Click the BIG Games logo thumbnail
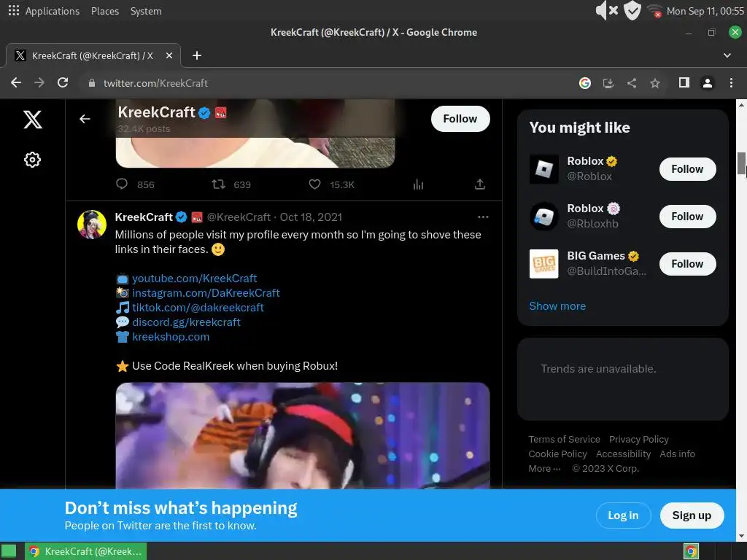Image resolution: width=747 pixels, height=560 pixels. [544, 264]
